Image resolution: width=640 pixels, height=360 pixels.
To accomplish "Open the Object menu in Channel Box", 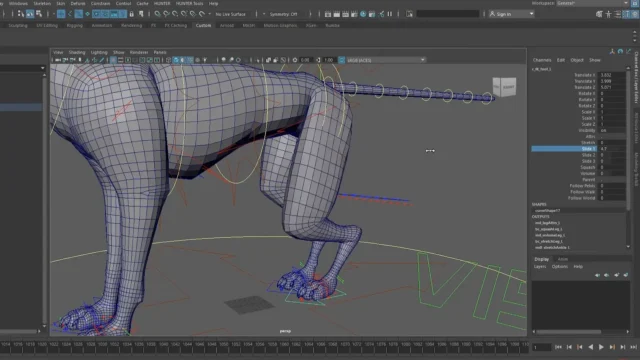I will [x=577, y=60].
